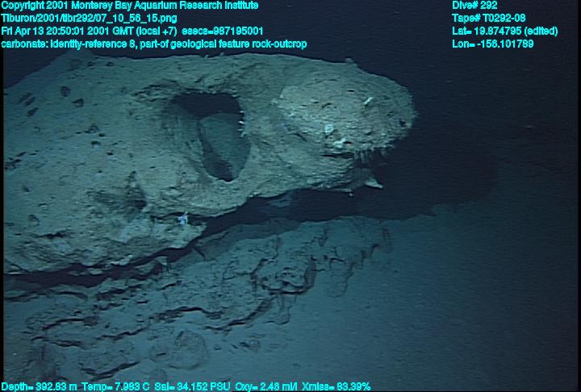
Task: Click the carbonate identity-reference annotation line
Action: (x=154, y=44)
